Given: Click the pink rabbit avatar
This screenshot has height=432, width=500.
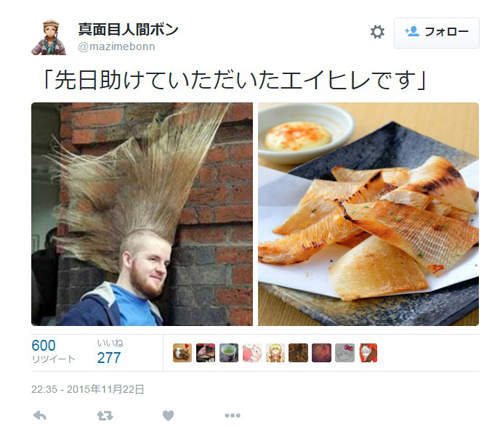Looking at the screenshot, I should coord(252,353).
